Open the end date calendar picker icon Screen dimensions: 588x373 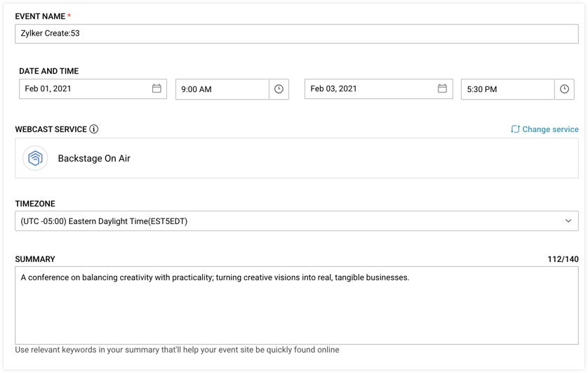pyautogui.click(x=442, y=89)
